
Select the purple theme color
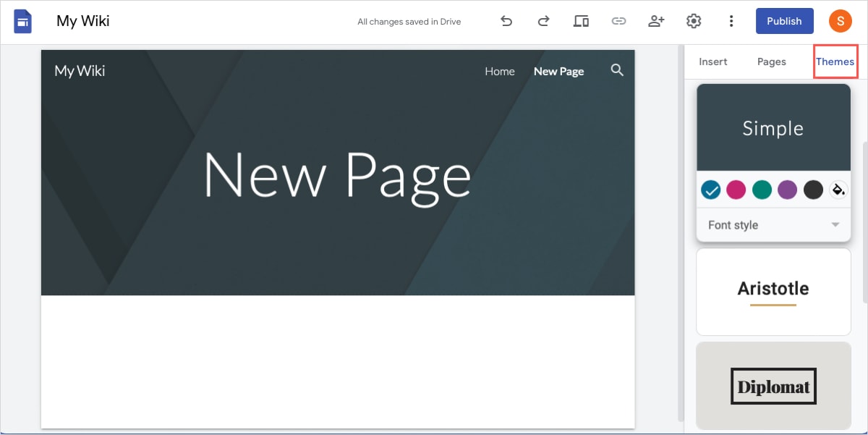[x=787, y=190]
